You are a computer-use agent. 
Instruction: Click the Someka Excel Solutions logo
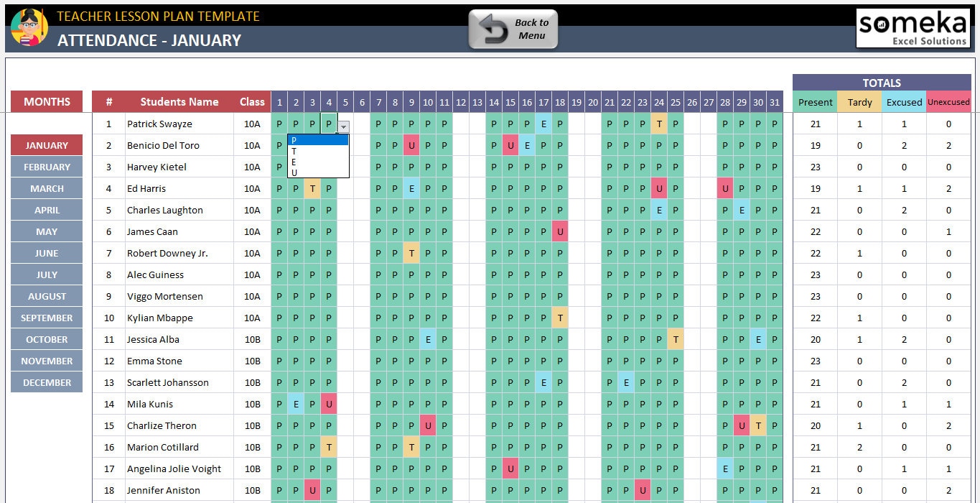pos(913,27)
